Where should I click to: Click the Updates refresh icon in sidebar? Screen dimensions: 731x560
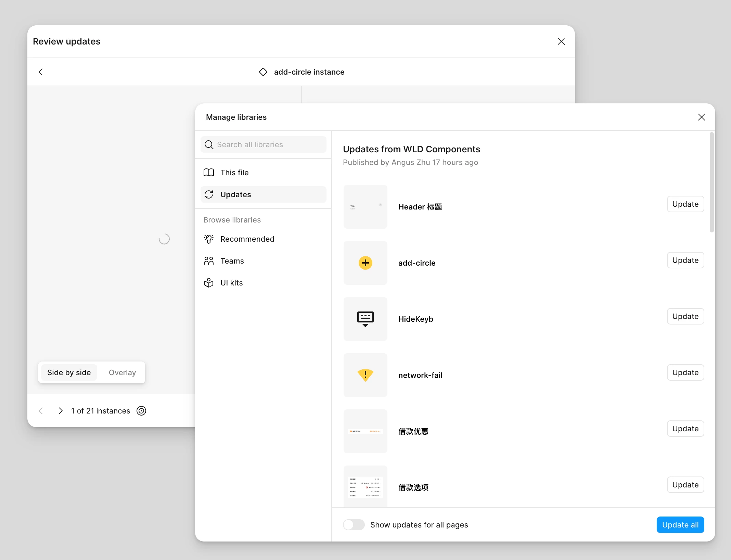coord(209,194)
